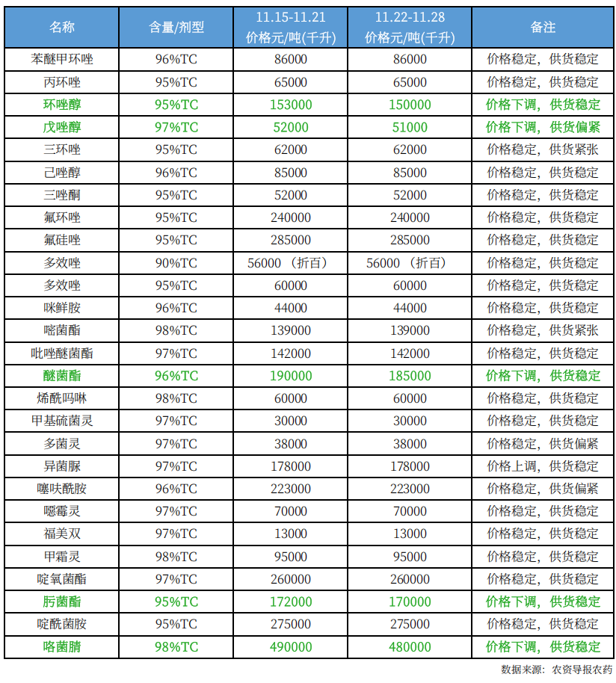Click the 86000 first week price cell

pyautogui.click(x=291, y=59)
